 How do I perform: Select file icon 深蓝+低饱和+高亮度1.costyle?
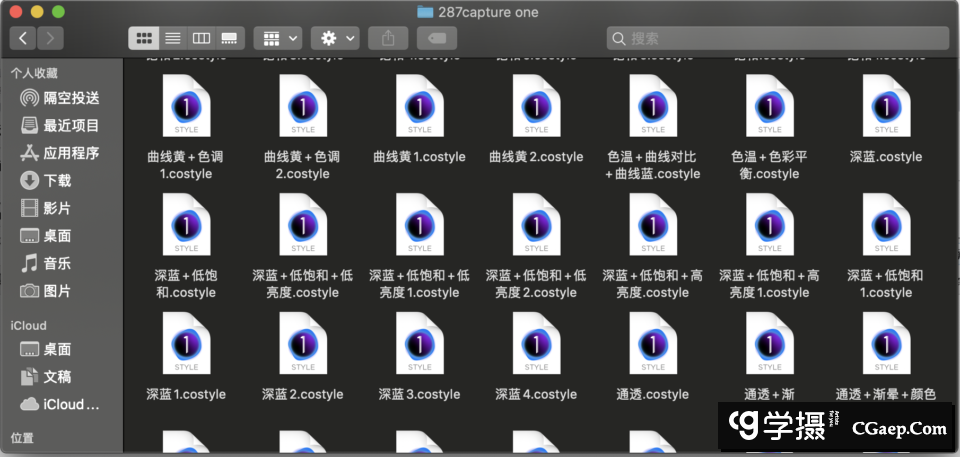770,224
